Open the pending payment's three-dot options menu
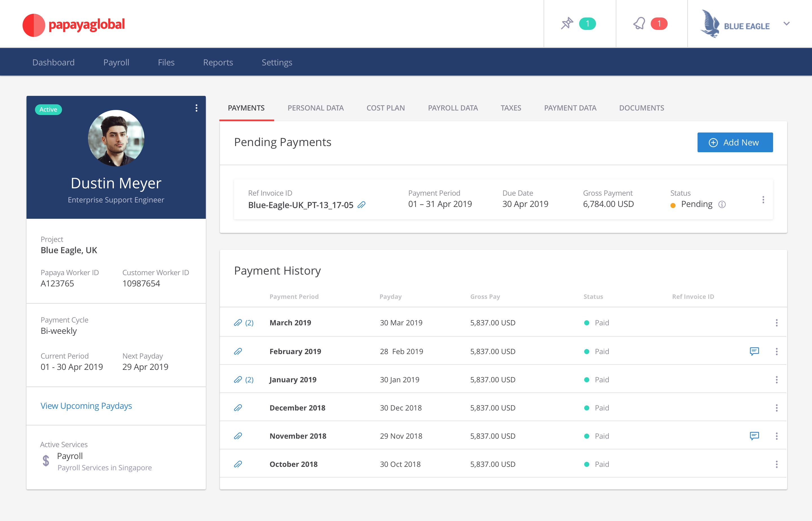812x521 pixels. click(x=763, y=200)
